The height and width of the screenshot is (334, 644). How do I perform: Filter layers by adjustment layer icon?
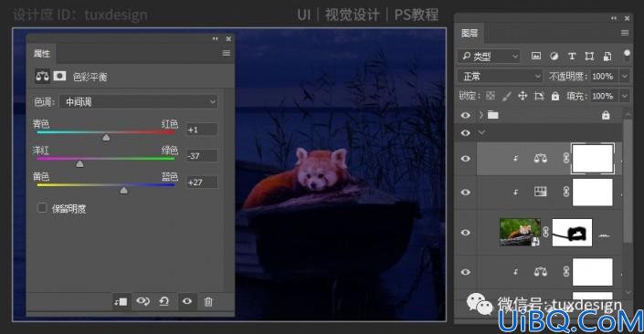tap(554, 56)
